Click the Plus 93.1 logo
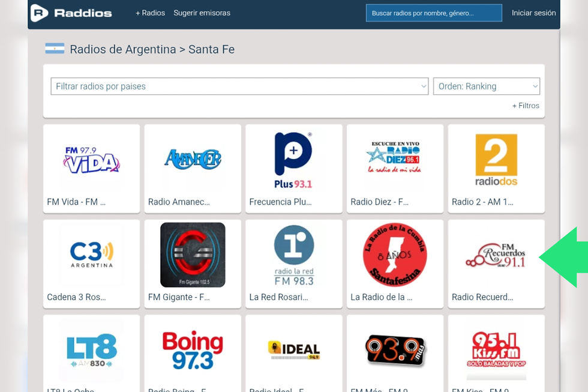 [x=293, y=160]
